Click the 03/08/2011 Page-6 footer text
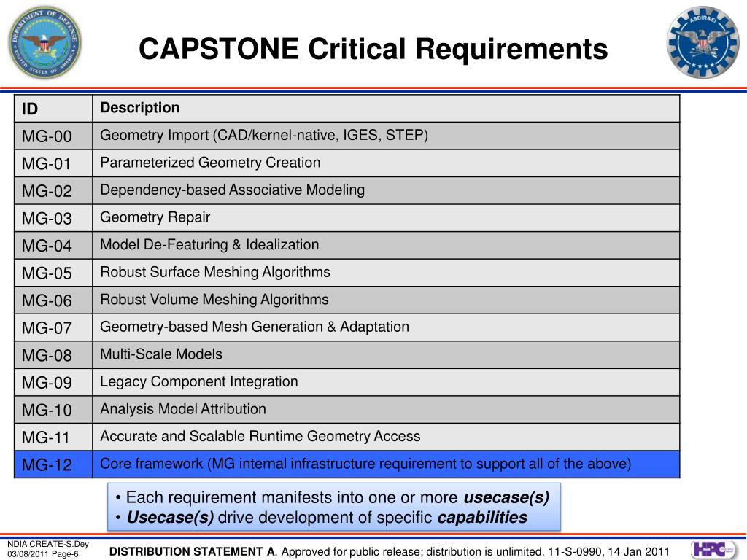Screen dimensions: 747x560 (42, 554)
